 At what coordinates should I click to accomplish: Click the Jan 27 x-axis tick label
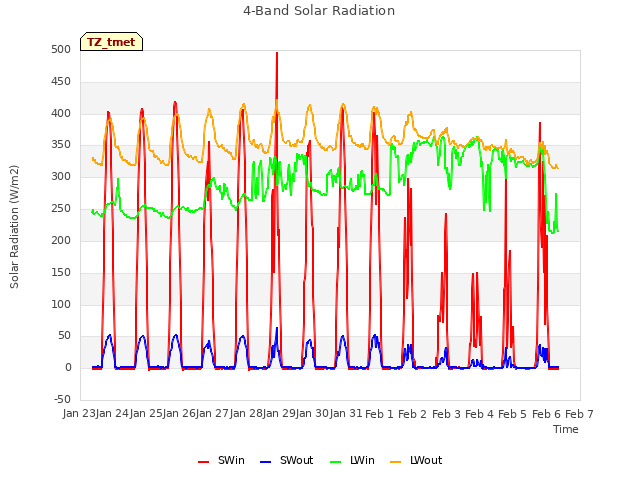click(212, 414)
